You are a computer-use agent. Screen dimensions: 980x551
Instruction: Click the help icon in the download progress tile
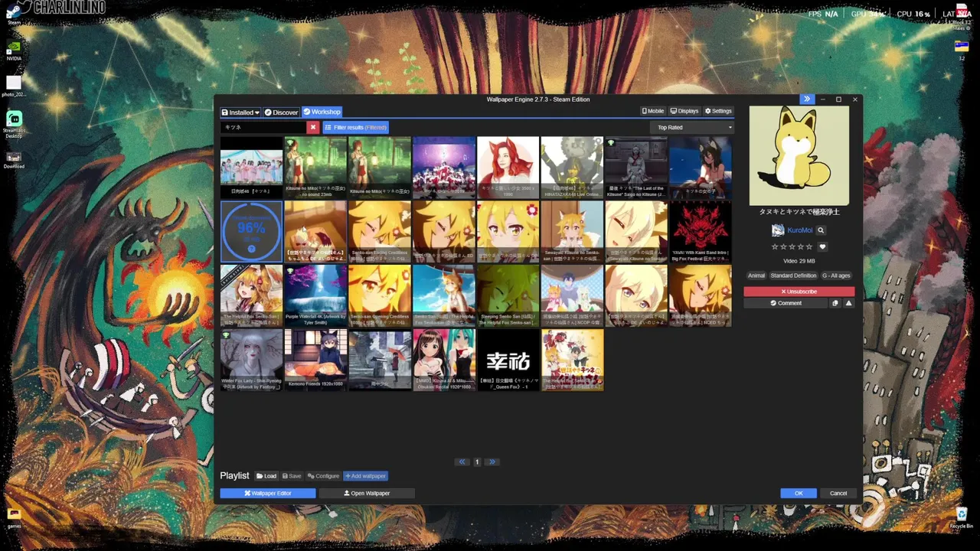(251, 249)
